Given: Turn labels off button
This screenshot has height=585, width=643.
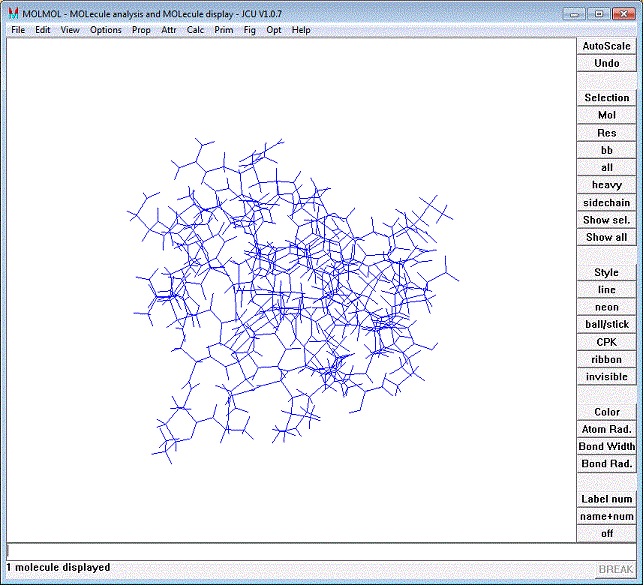Looking at the screenshot, I should (607, 533).
